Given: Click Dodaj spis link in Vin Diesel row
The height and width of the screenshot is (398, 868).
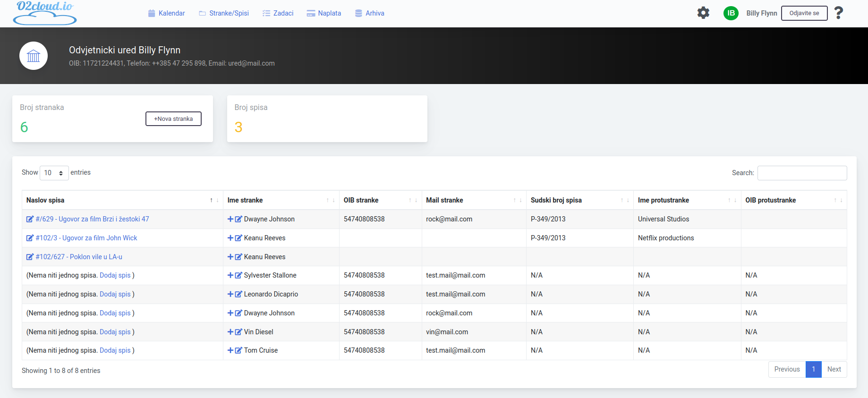Looking at the screenshot, I should coord(115,332).
